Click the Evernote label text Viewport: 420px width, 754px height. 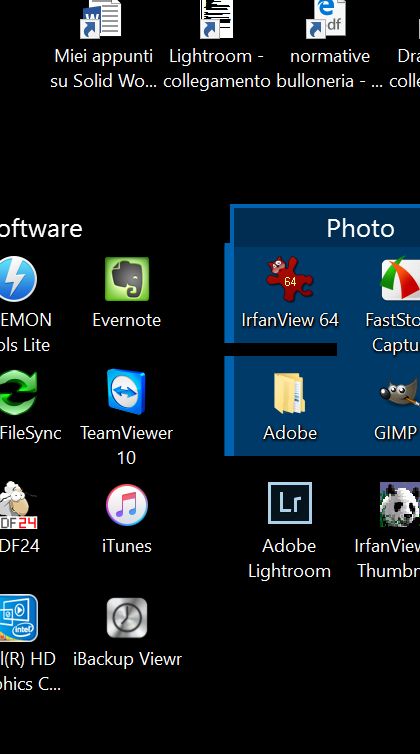coord(127,320)
